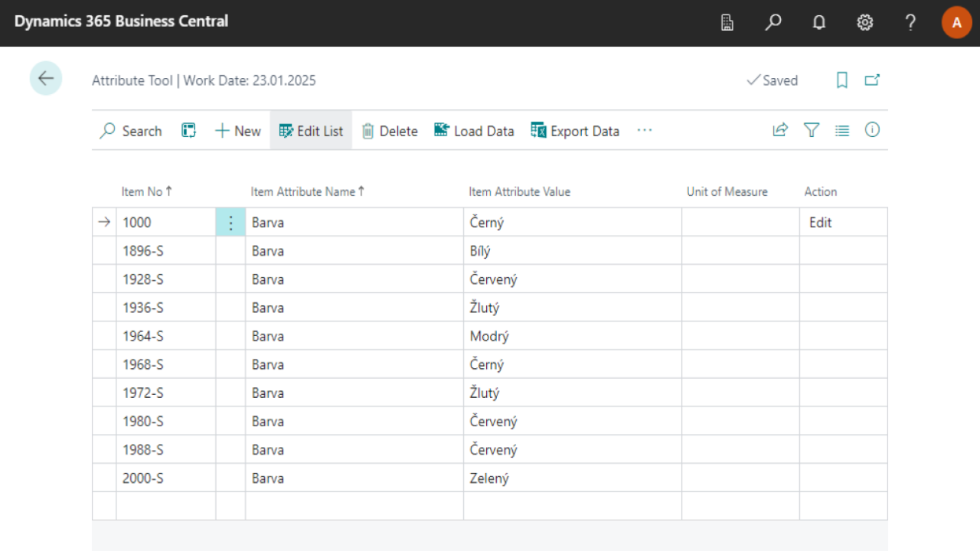This screenshot has height=551, width=980.
Task: Toggle Edit List mode
Action: pyautogui.click(x=311, y=131)
